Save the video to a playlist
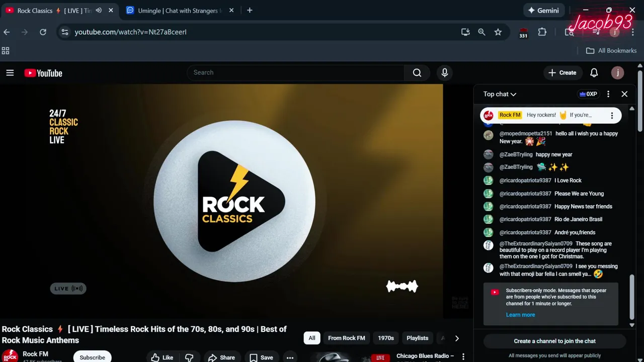 pyautogui.click(x=262, y=357)
